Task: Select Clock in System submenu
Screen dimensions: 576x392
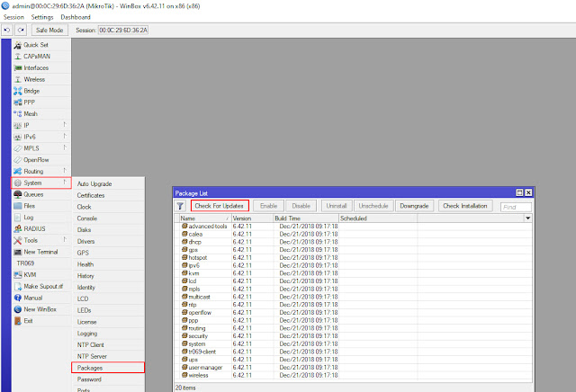Action: coord(108,207)
